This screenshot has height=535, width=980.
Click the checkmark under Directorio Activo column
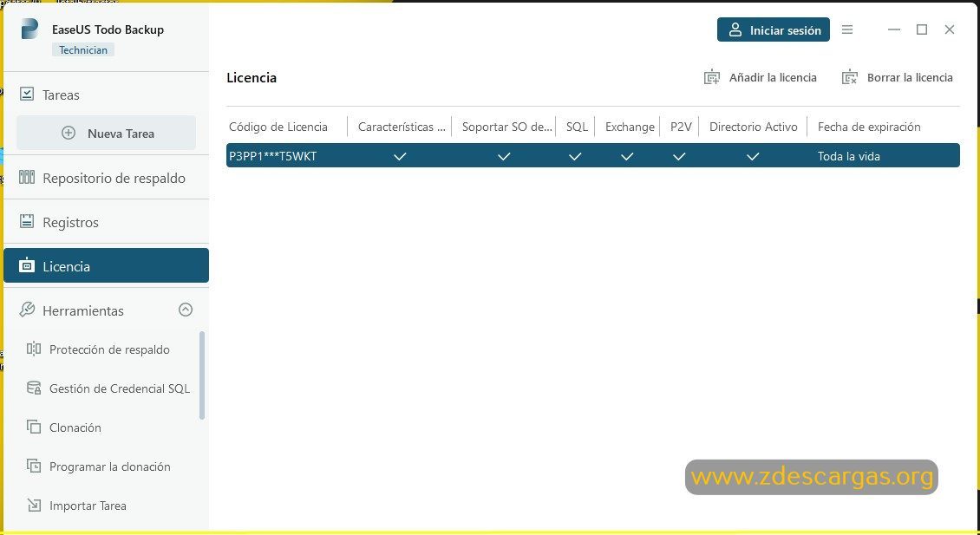(x=753, y=156)
